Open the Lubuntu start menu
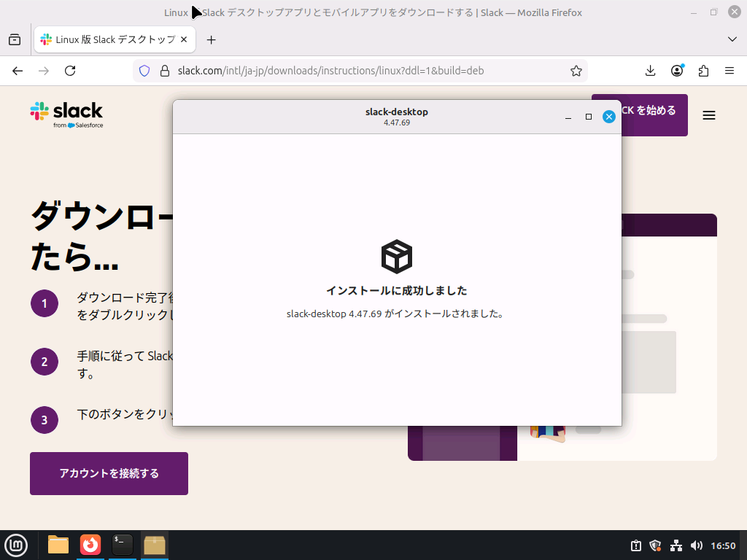The height and width of the screenshot is (560, 747). (16, 545)
